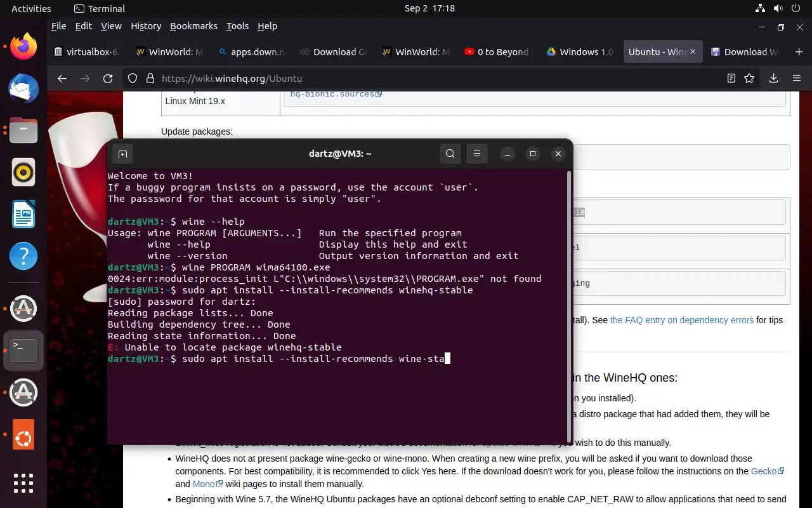Open the terminal hamburger menu
Image resolution: width=812 pixels, height=508 pixels.
(x=477, y=154)
